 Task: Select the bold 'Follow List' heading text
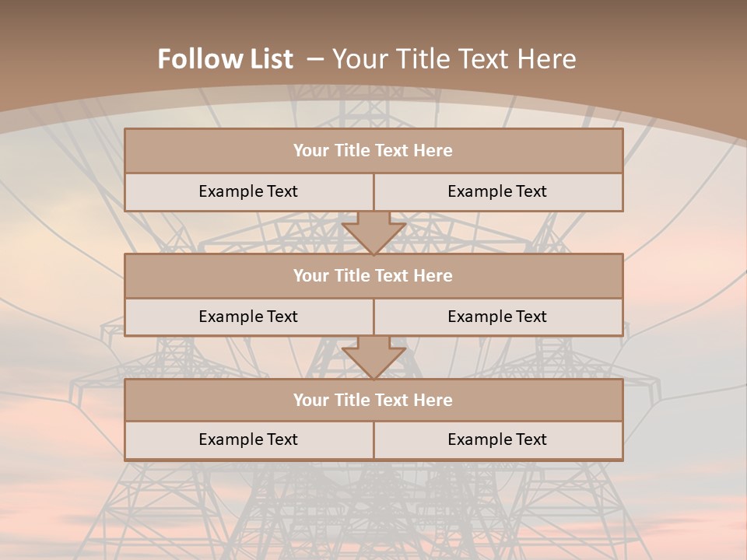click(x=225, y=59)
